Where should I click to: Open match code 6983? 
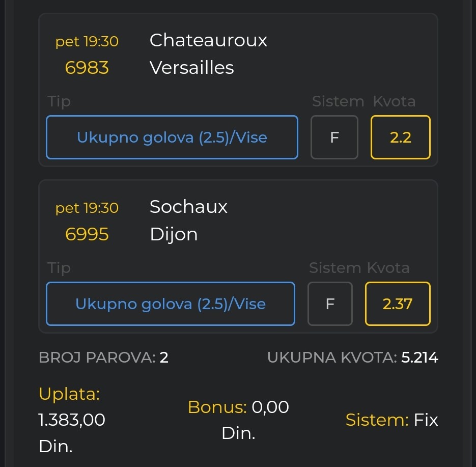[87, 68]
